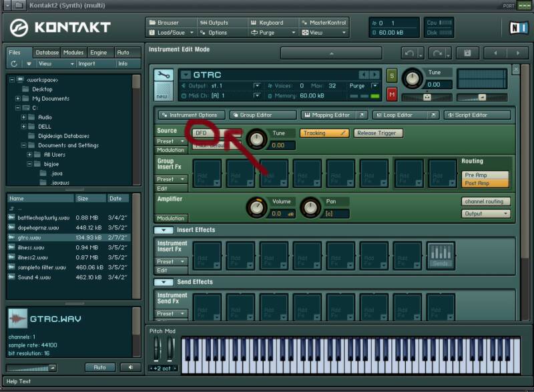Image resolution: width=534 pixels, height=392 pixels.
Task: Open the Sends slot in Instrument Insert Fx
Action: click(441, 256)
